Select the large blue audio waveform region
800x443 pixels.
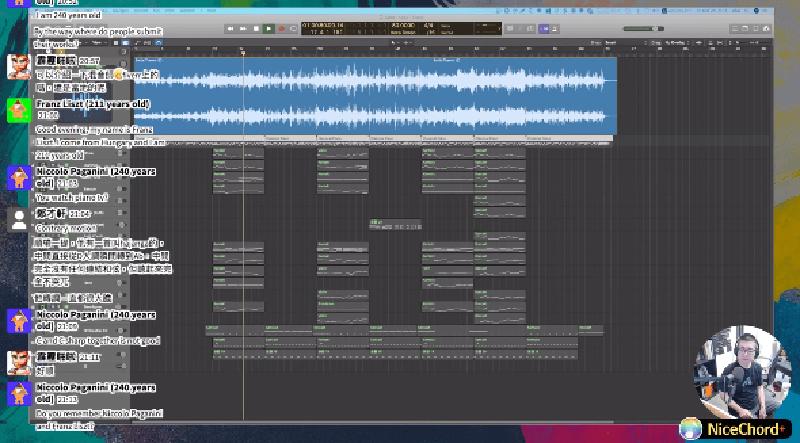tap(390, 95)
